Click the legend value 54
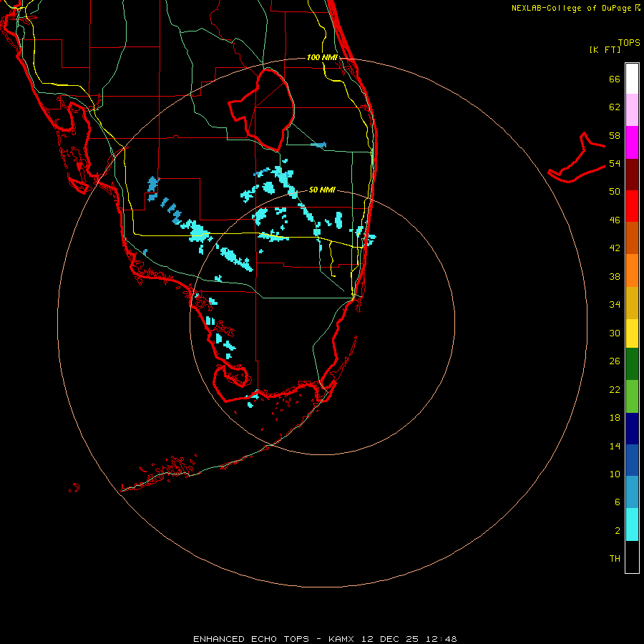Image resolution: width=644 pixels, height=644 pixels. [615, 163]
